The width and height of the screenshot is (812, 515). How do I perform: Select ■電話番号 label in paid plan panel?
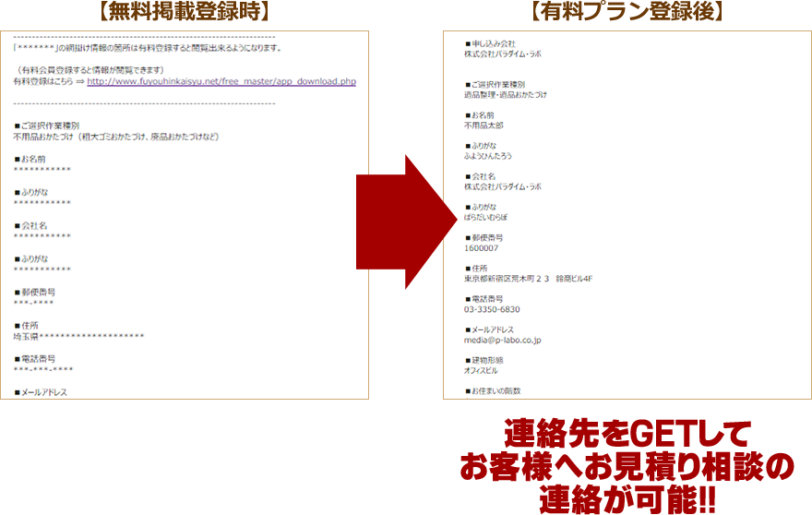[x=484, y=299]
